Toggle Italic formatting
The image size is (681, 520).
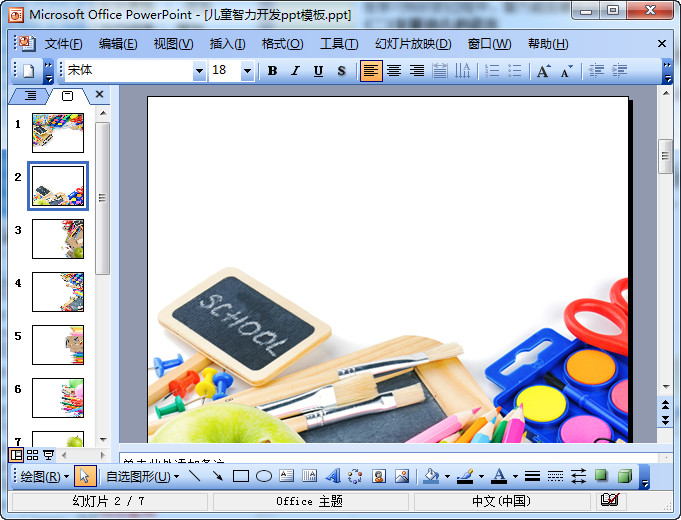tap(295, 70)
